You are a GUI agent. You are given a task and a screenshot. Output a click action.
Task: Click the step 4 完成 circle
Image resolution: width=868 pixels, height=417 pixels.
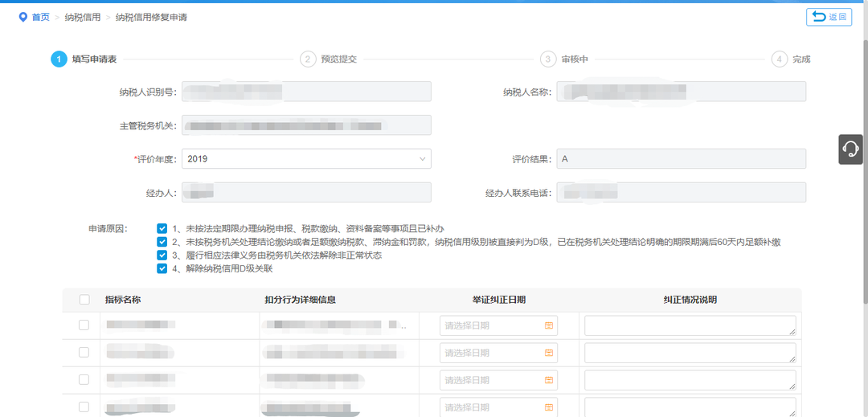[780, 59]
